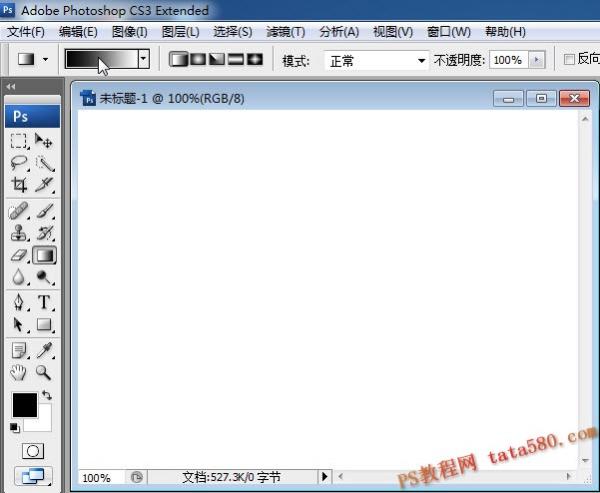This screenshot has height=493, width=600.
Task: Click the white background color swatch
Action: click(42, 423)
